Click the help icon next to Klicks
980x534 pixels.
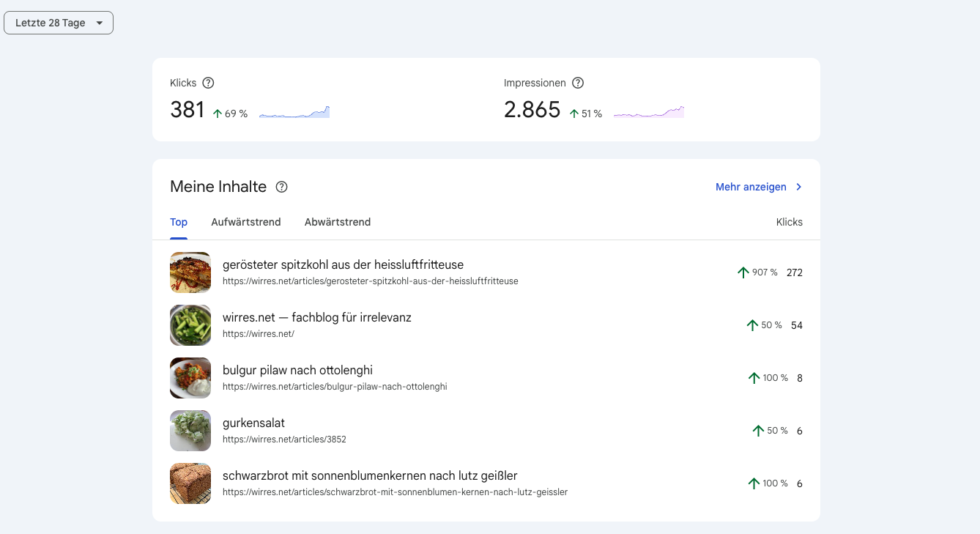tap(208, 83)
